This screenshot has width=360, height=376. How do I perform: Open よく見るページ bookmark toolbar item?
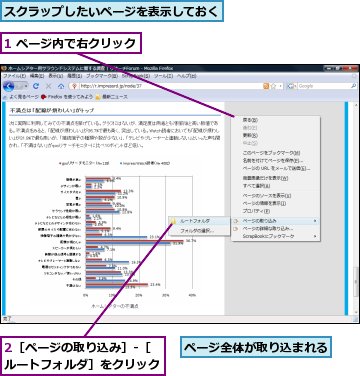21,97
